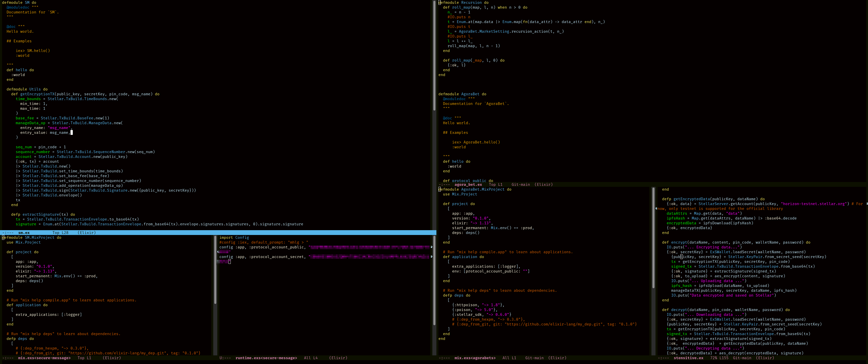Screen dimensions: 868x364
Task: Click scrollbar thumb of mix.exs<secure-message> window
Action: coord(215,269)
